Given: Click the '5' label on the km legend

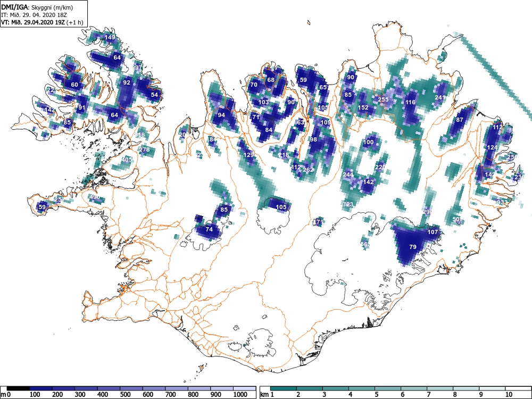Looking at the screenshot, I should pyautogui.click(x=376, y=395).
